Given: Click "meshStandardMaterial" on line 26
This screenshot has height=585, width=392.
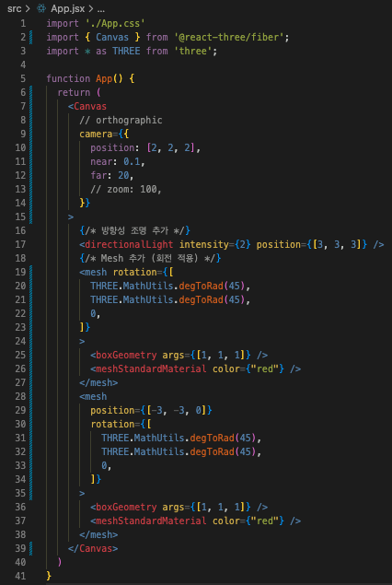Looking at the screenshot, I should pyautogui.click(x=151, y=369).
